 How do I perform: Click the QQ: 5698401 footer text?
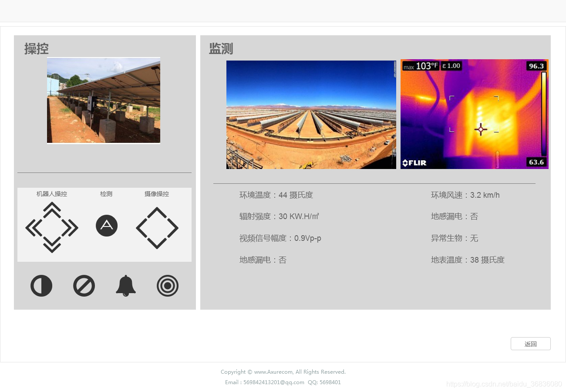coord(324,382)
